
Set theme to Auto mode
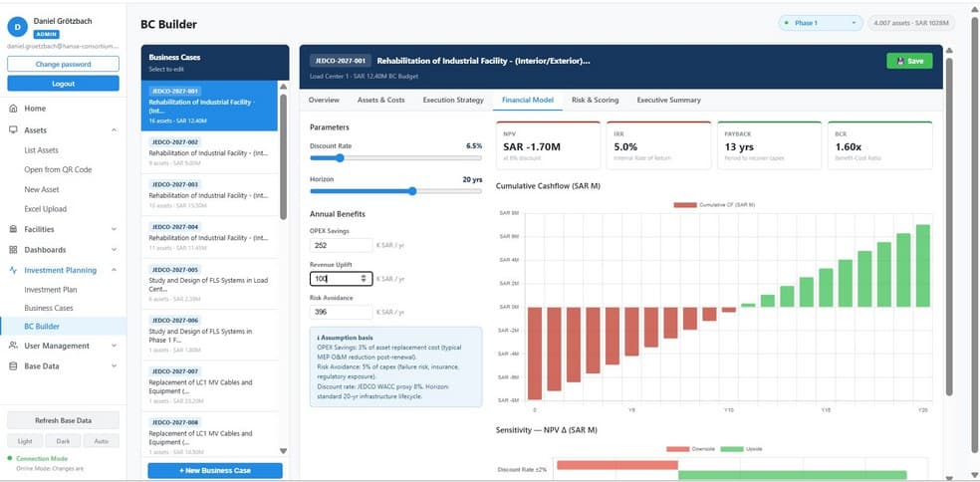[x=102, y=441]
